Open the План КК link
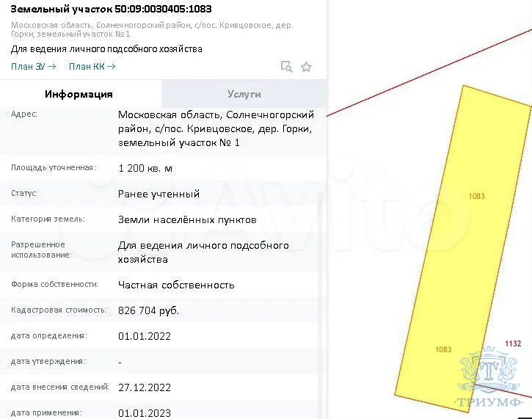This screenshot has width=532, height=419. 92,67
